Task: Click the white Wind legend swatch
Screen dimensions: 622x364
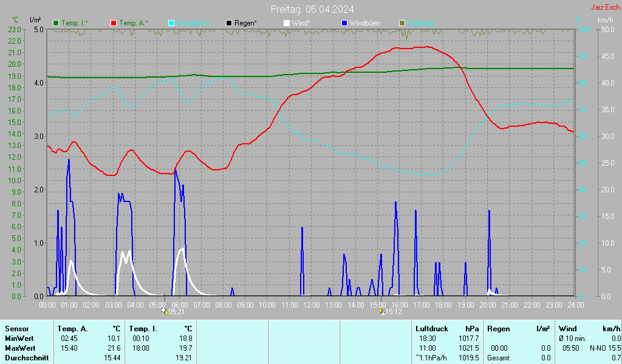Action: [x=287, y=24]
